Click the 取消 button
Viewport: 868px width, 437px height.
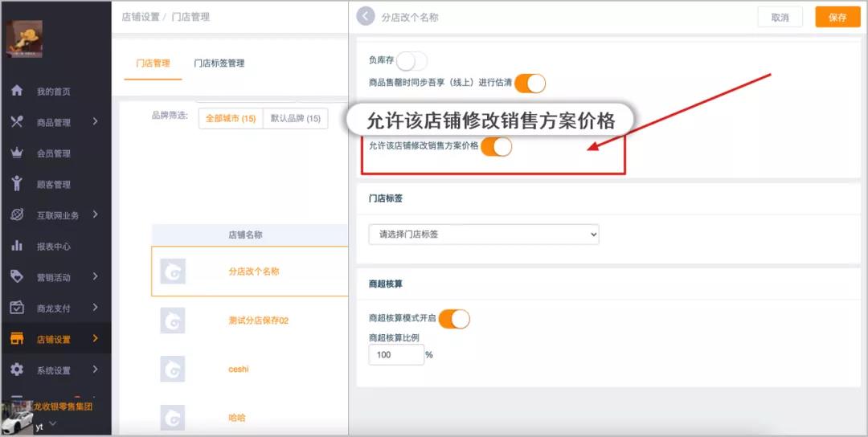[x=780, y=17]
